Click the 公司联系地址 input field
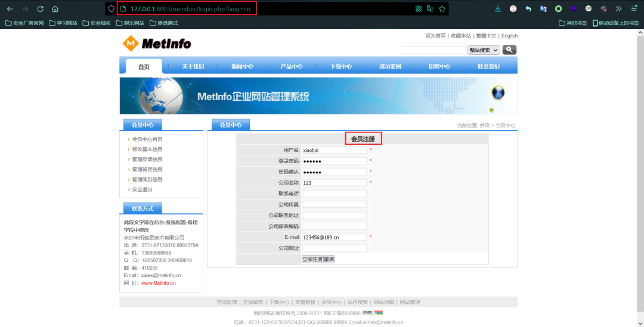The width and height of the screenshot is (644, 327). pyautogui.click(x=335, y=216)
